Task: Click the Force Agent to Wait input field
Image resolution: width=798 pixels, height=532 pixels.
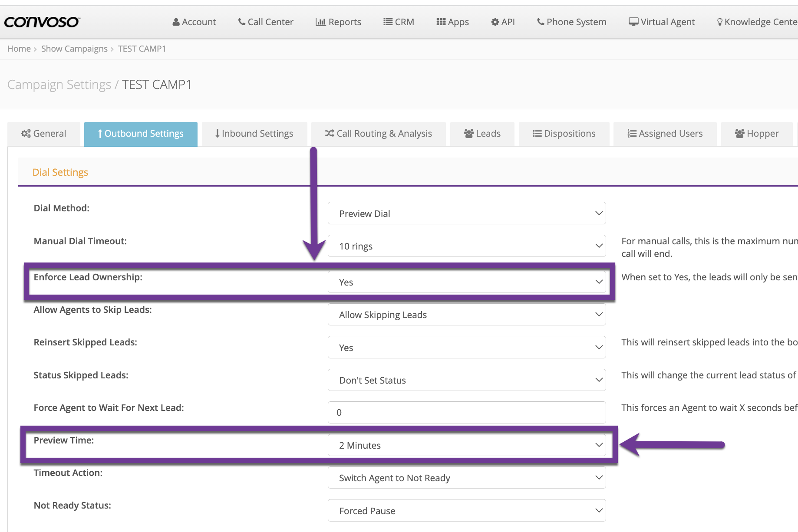Action: click(466, 412)
